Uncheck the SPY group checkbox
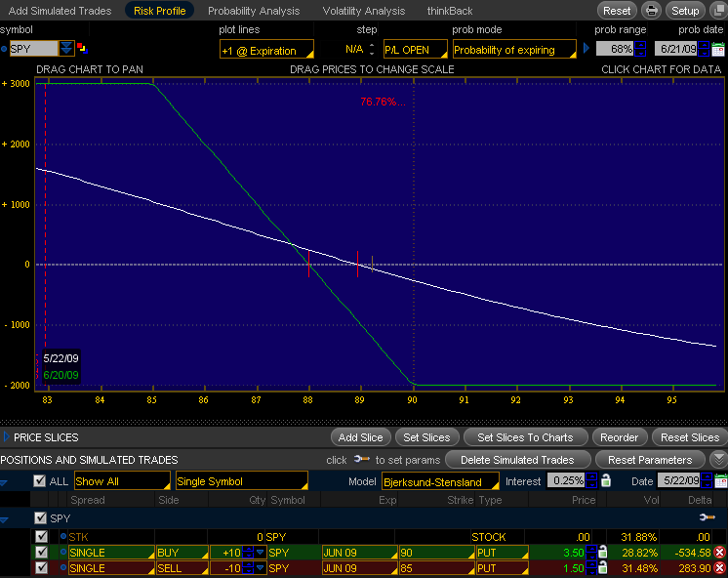Screen dimensions: 728x578 (x=39, y=517)
